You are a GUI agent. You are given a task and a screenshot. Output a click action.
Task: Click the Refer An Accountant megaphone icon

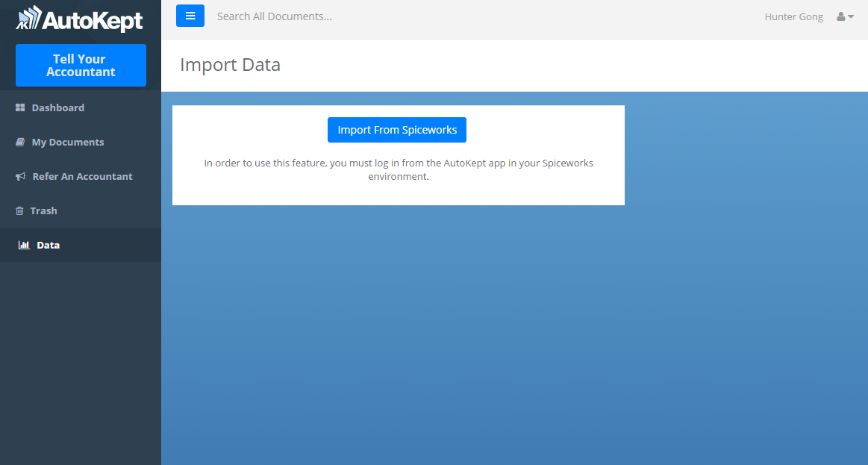tap(20, 176)
